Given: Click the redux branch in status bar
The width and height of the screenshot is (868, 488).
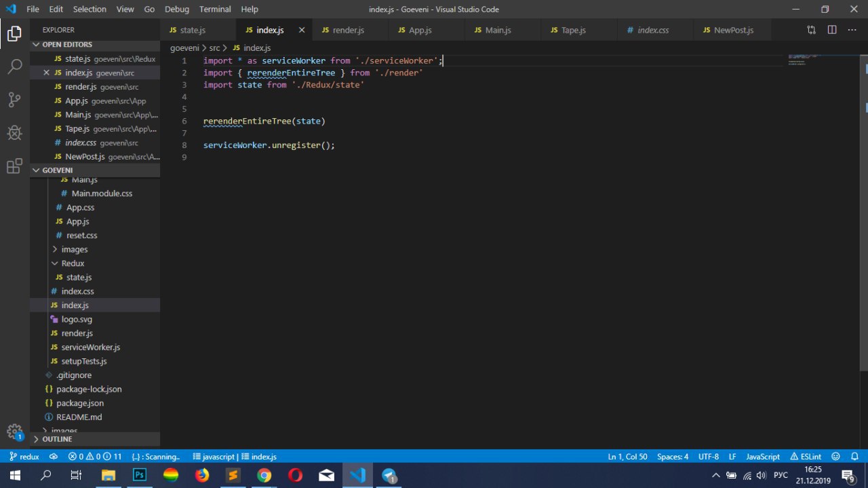Looking at the screenshot, I should [24, 457].
